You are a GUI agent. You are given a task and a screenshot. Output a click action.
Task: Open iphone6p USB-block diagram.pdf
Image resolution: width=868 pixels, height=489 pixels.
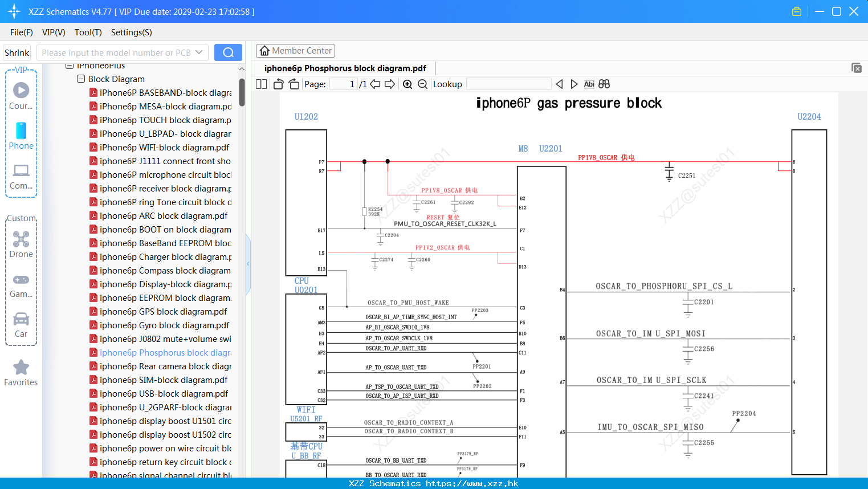pyautogui.click(x=159, y=394)
